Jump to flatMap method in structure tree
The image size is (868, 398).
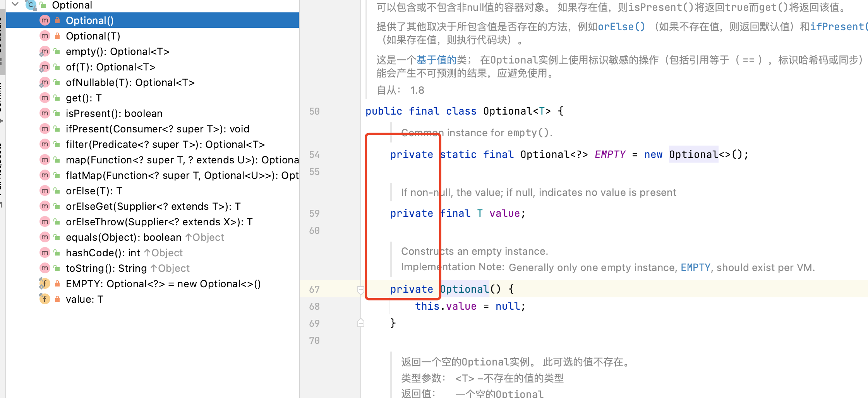[x=182, y=175]
